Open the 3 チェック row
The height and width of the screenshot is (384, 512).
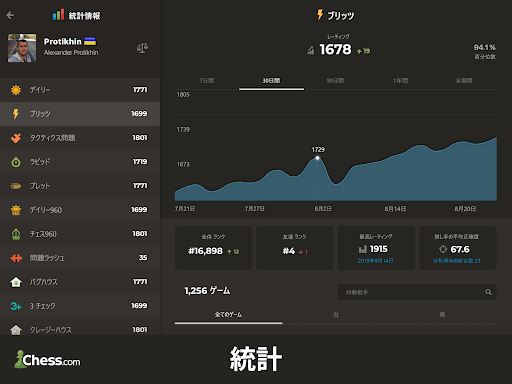[80, 306]
